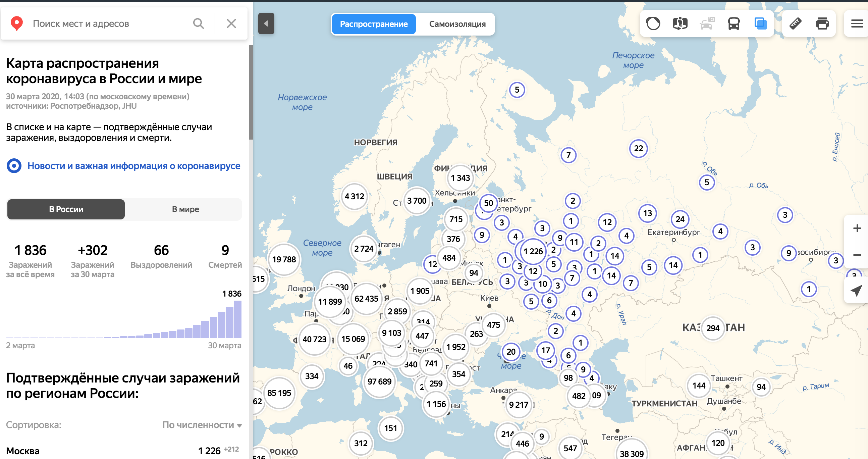Click the Norway 4 312 cluster marker

(355, 197)
